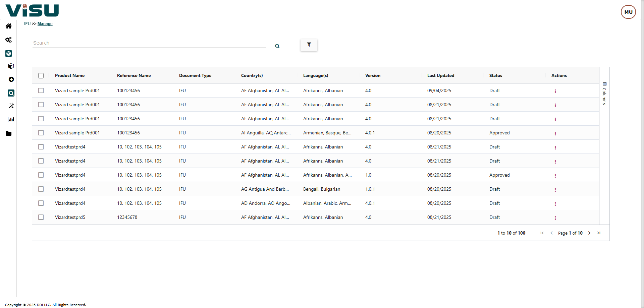This screenshot has height=308, width=644.
Task: Jump to the last page
Action: click(599, 233)
